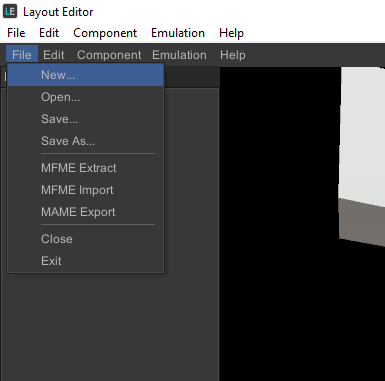Click File in the top native menu bar
This screenshot has height=381, width=385.
(16, 33)
